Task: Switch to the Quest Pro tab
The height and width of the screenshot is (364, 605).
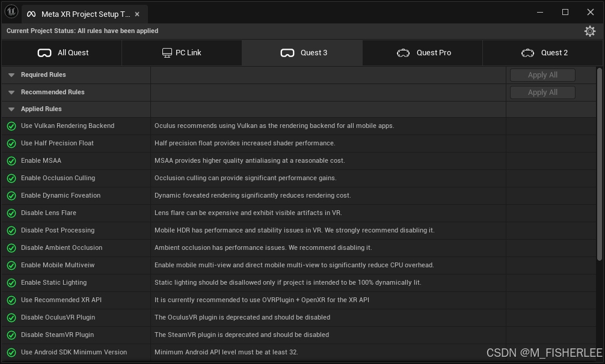Action: (x=423, y=53)
